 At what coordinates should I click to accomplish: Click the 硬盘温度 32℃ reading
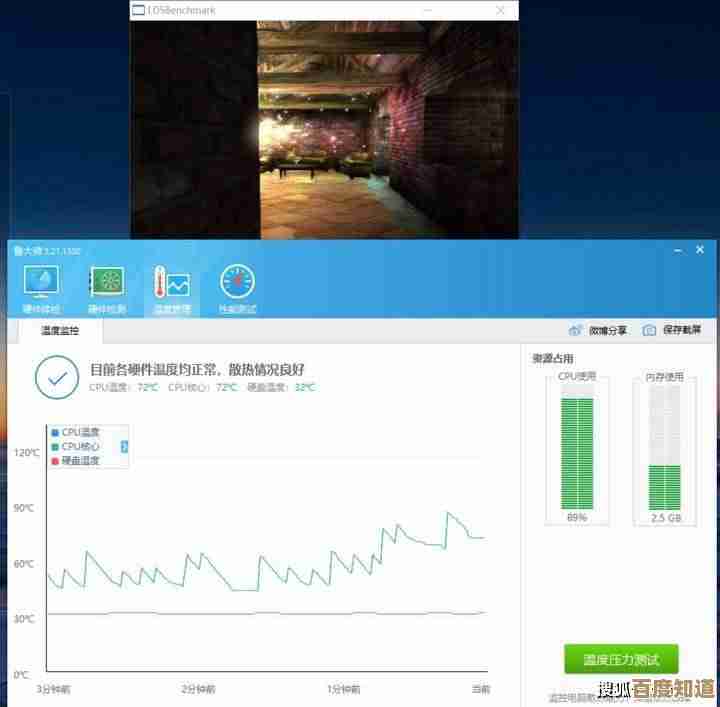(281, 387)
